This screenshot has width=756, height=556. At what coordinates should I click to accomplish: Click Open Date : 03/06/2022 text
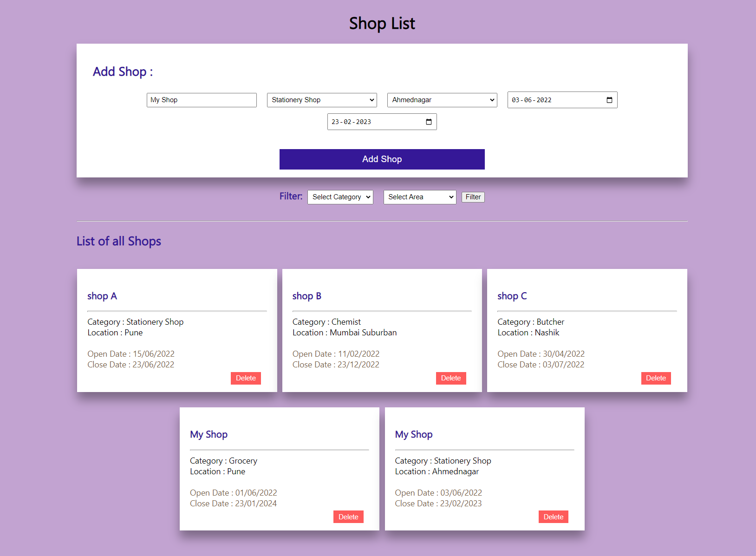coord(438,493)
